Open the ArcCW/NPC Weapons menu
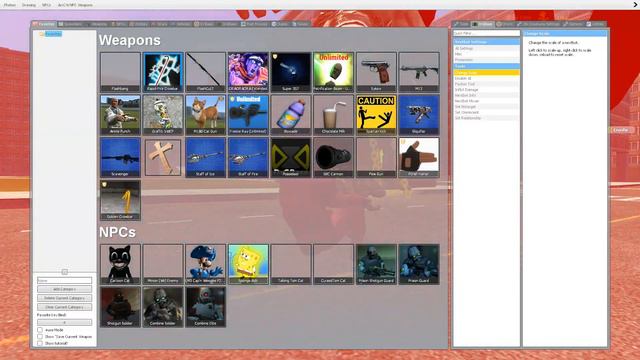The width and height of the screenshot is (640, 360). click(x=75, y=5)
